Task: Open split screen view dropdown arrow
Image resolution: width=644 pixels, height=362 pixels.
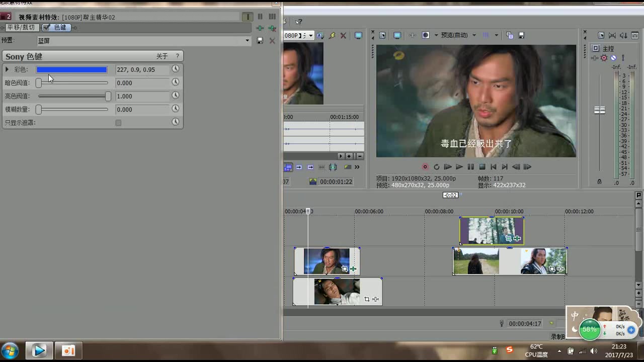Action: pyautogui.click(x=436, y=35)
